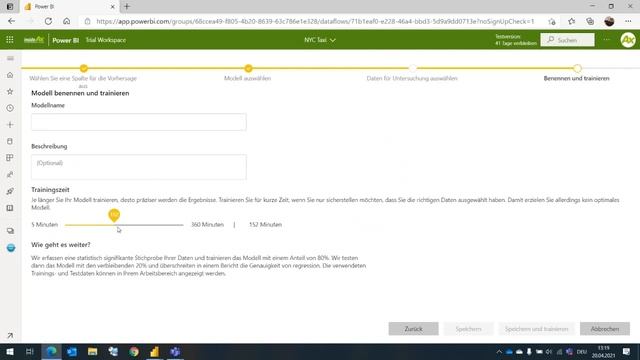Click the Speichern button

click(469, 329)
